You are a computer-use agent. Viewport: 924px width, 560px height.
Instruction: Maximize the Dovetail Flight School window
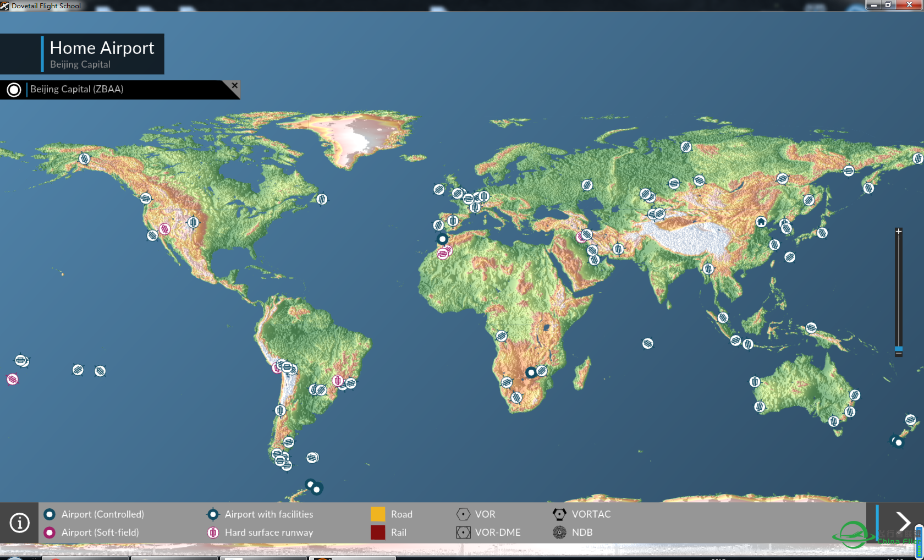pos(888,4)
